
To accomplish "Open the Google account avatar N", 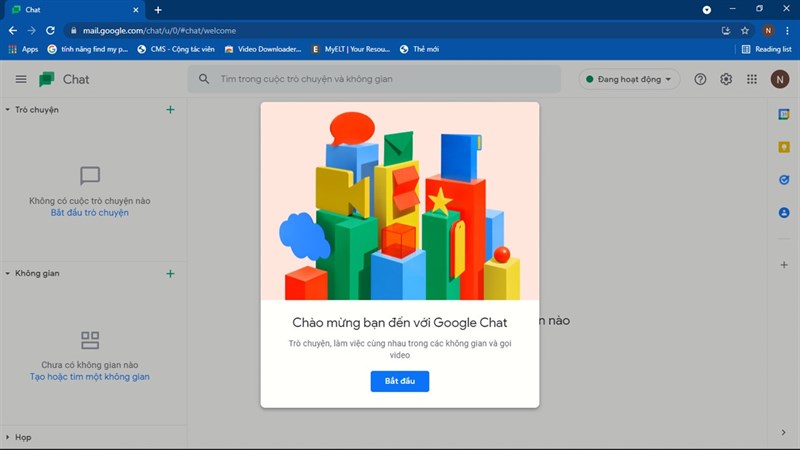I will (780, 79).
